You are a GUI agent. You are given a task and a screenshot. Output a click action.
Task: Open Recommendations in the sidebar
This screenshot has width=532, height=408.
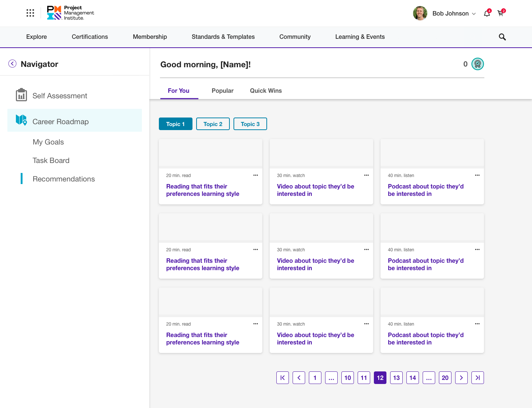tap(64, 179)
